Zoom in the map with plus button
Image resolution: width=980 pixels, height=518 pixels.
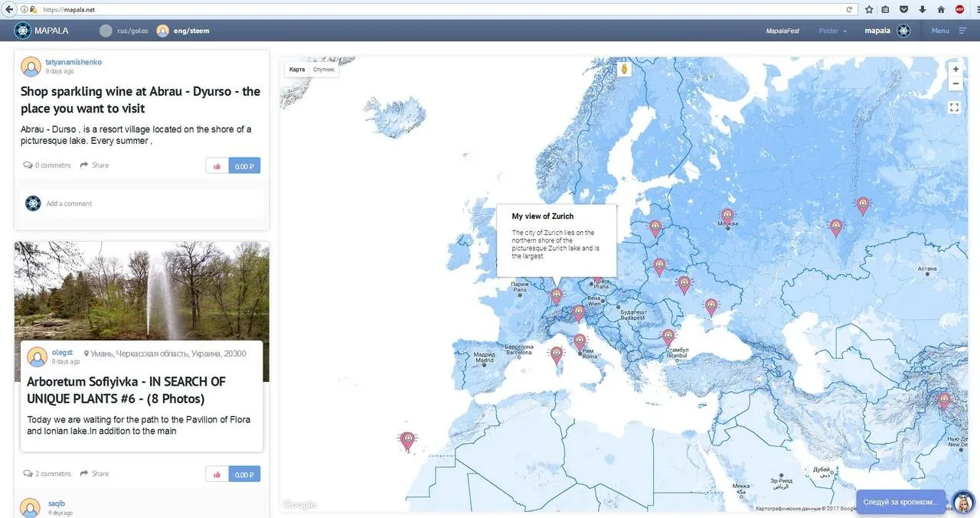(955, 69)
